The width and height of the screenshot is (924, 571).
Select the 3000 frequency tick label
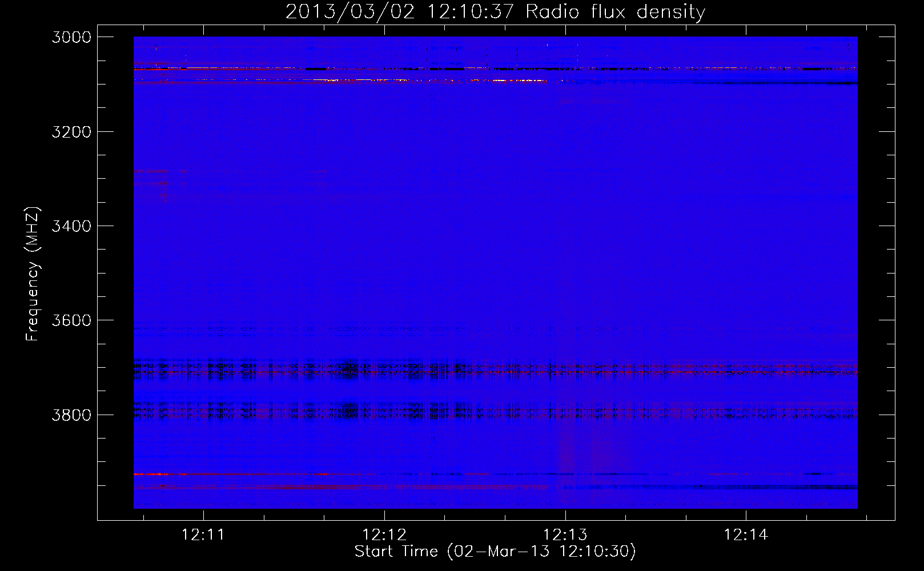pyautogui.click(x=71, y=37)
